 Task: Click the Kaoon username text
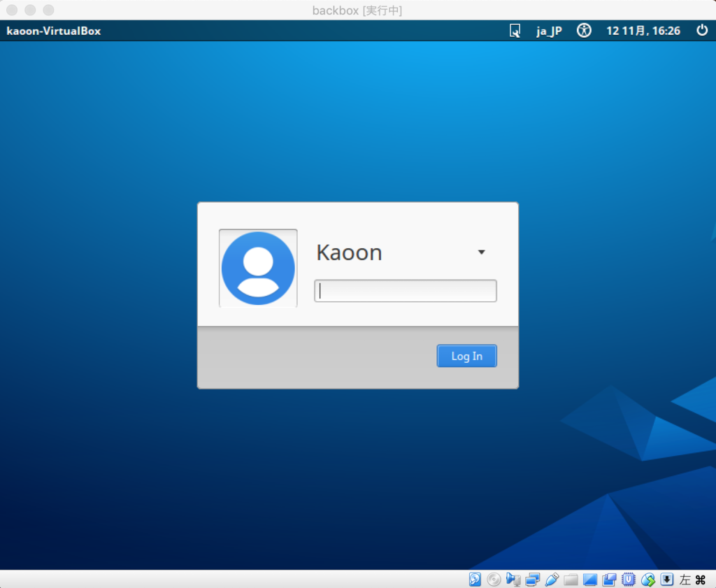click(x=350, y=252)
